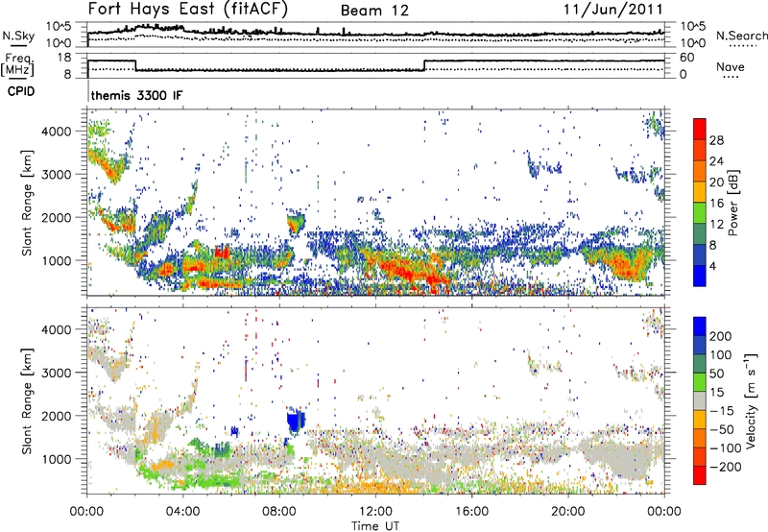Viewport: 768px width, 532px height.
Task: Click the "N.Sky" legend label
Action: tap(18, 36)
